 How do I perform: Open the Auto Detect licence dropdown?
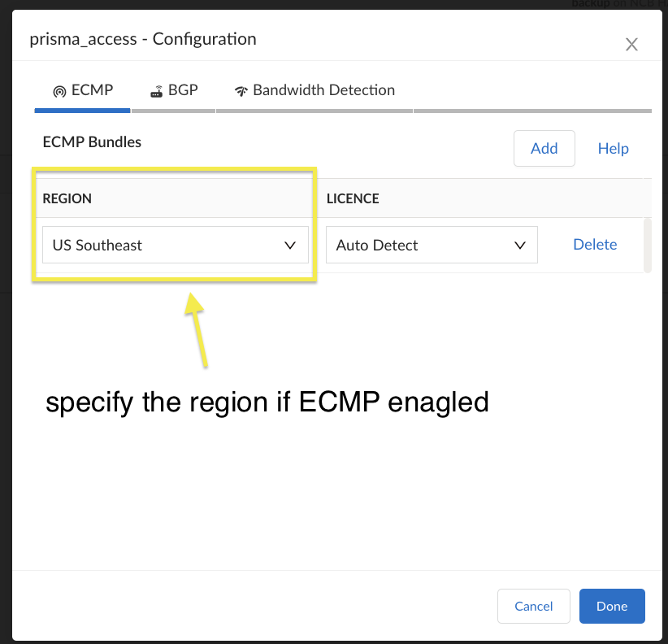tap(431, 244)
